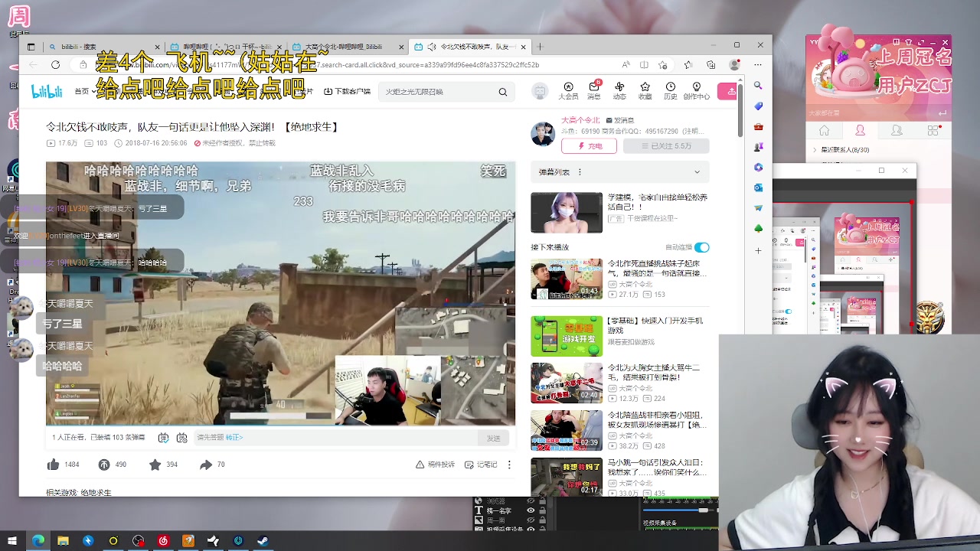Favorite the video with star 394
The height and width of the screenshot is (551, 980).
pyautogui.click(x=163, y=465)
